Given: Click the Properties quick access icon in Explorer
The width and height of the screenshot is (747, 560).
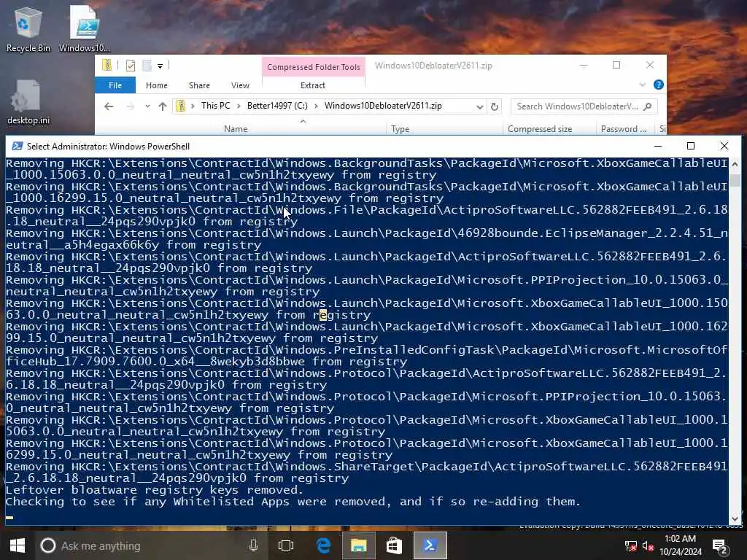Looking at the screenshot, I should [130, 66].
